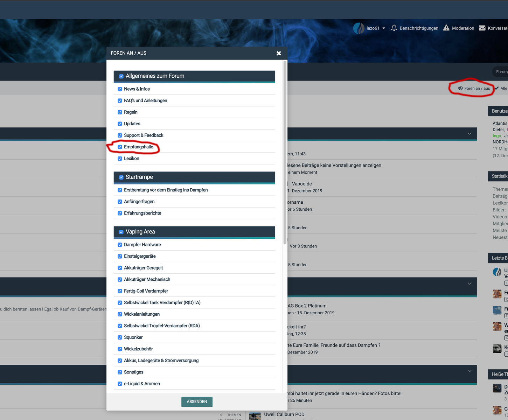Image resolution: width=508 pixels, height=420 pixels.
Task: Toggle the Allgemeines zum Forum category checkbox
Action: click(x=121, y=76)
